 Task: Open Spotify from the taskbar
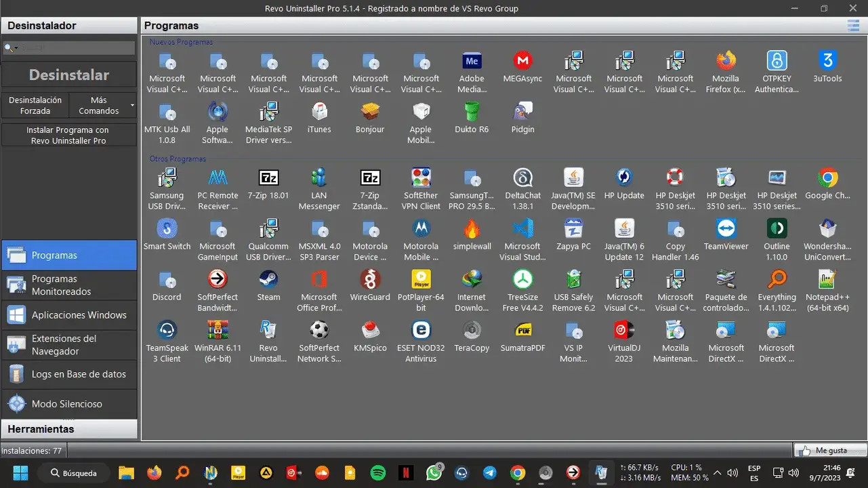[378, 472]
